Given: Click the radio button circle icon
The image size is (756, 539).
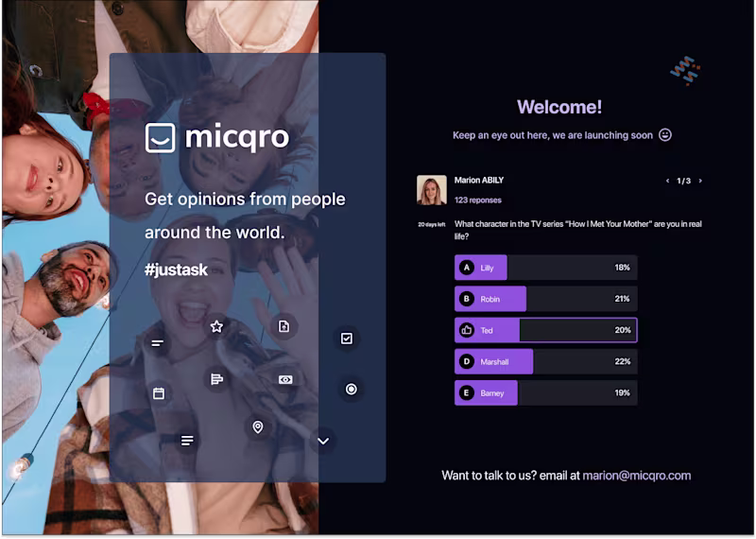Looking at the screenshot, I should coord(352,389).
